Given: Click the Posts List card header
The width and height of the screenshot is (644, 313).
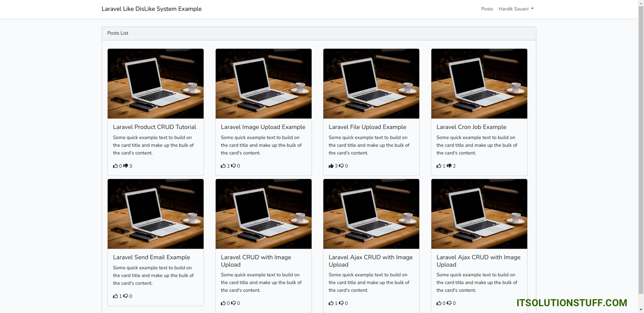Looking at the screenshot, I should 318,33.
